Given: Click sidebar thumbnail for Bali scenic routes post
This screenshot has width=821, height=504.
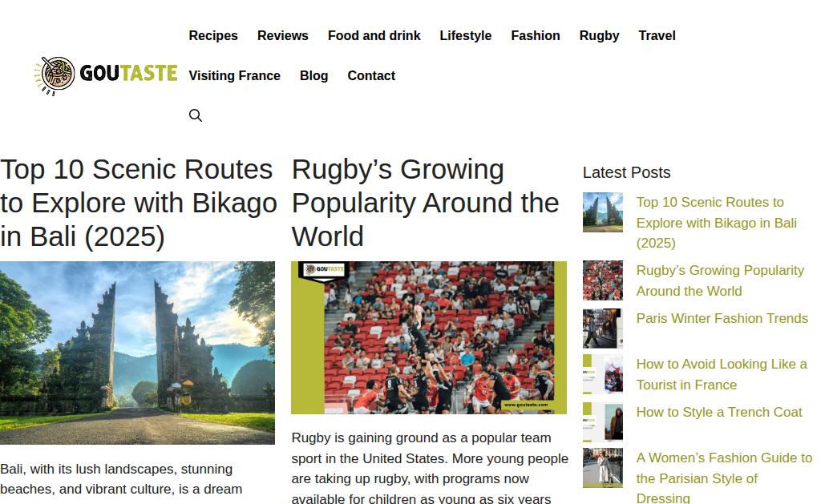Looking at the screenshot, I should pyautogui.click(x=603, y=212).
